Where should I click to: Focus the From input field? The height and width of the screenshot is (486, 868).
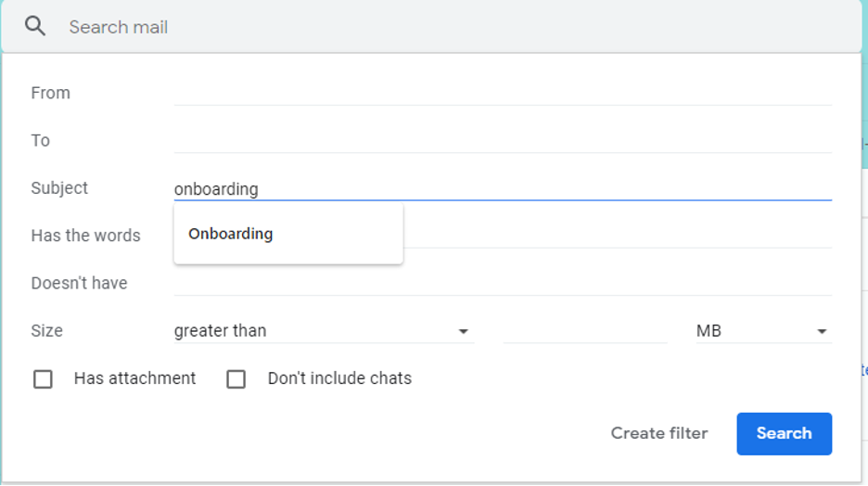(x=503, y=93)
